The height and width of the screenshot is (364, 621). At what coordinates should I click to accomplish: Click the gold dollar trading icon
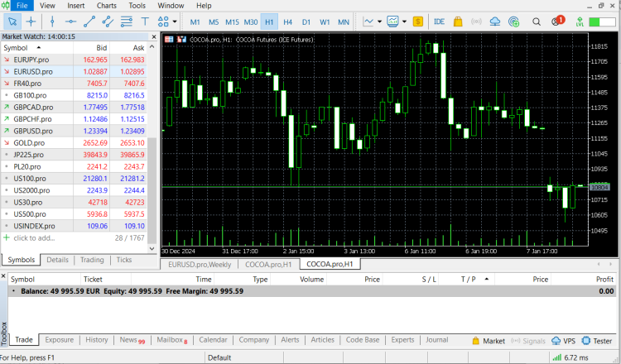click(x=418, y=22)
